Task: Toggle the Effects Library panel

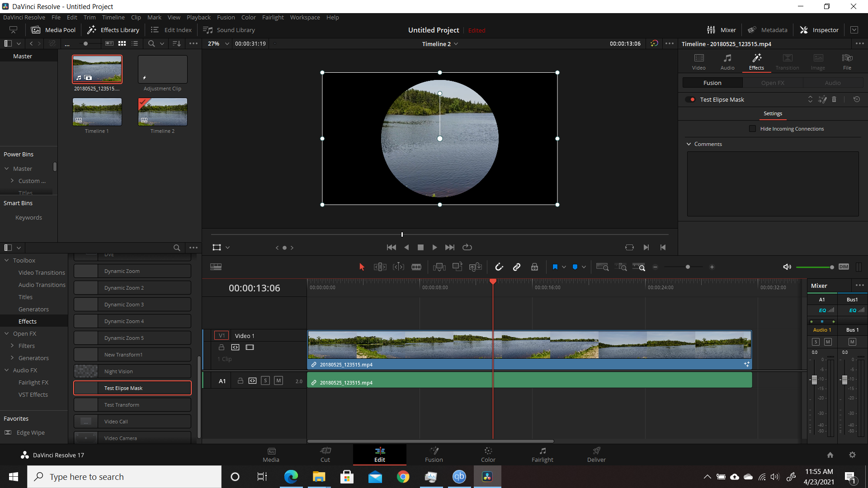Action: (x=113, y=30)
